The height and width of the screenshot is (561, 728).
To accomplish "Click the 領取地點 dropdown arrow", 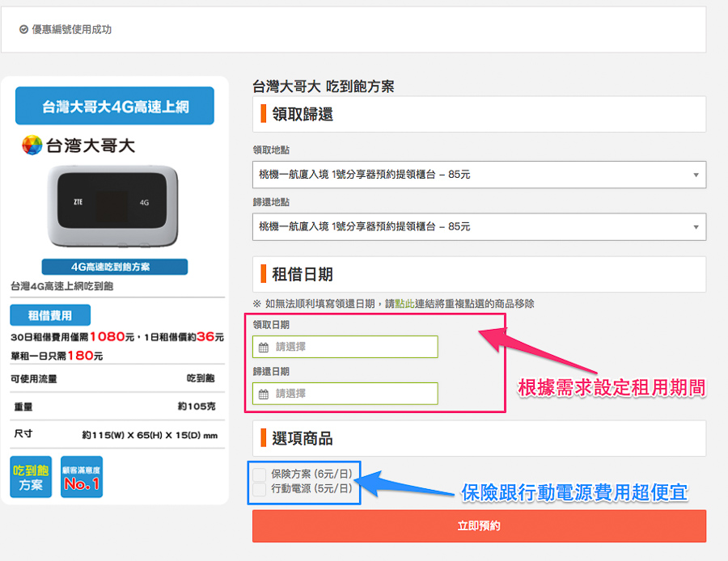I will [696, 175].
